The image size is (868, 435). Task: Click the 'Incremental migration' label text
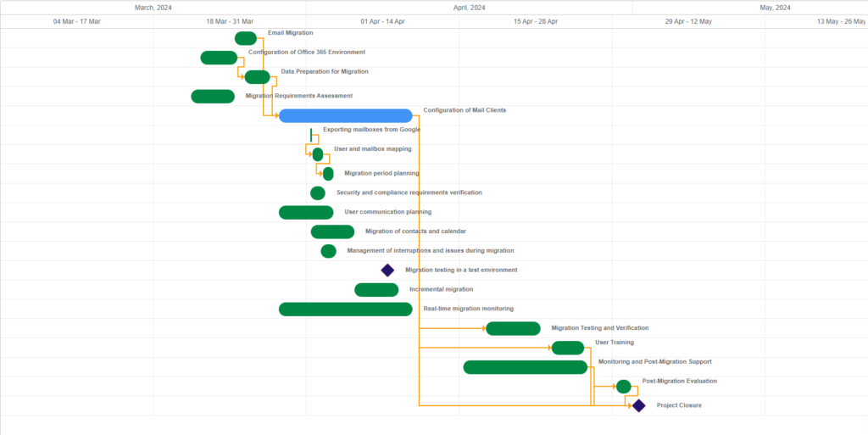(x=441, y=289)
